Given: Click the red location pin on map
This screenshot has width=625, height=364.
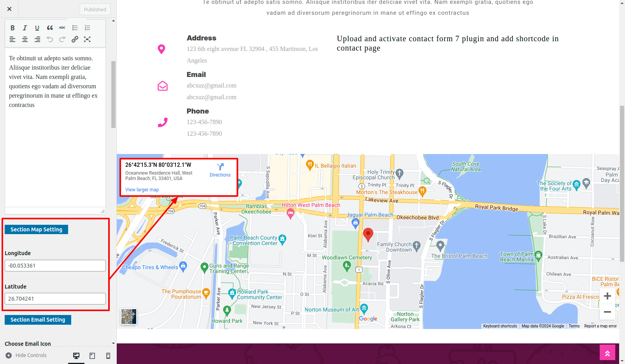Looking at the screenshot, I should (368, 234).
